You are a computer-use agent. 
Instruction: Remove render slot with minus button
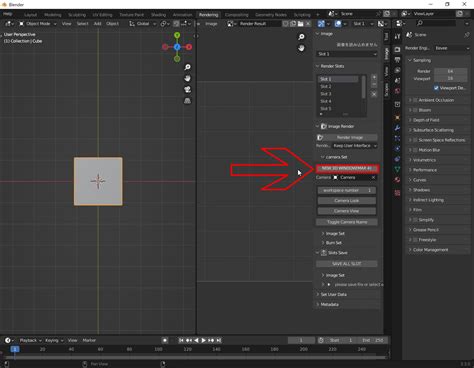click(374, 85)
